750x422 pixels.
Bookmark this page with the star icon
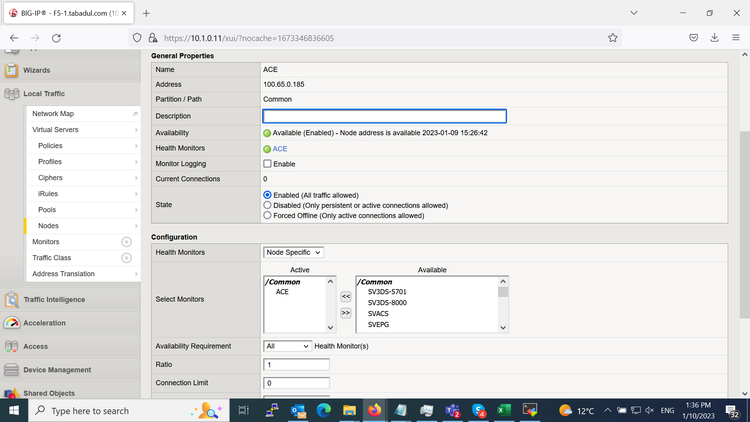click(612, 38)
